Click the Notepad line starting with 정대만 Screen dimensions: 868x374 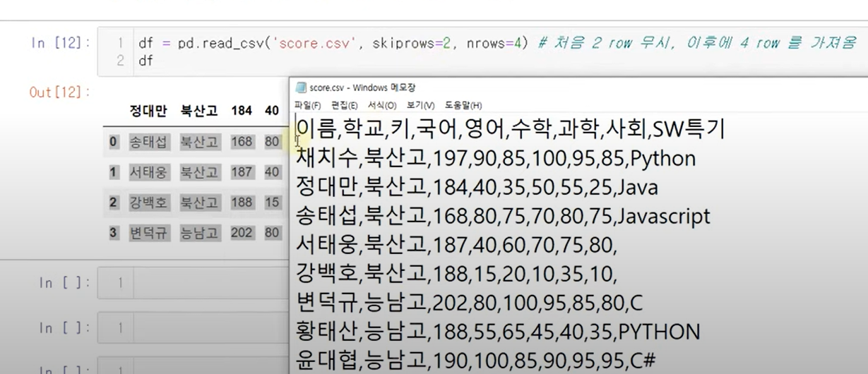pyautogui.click(x=477, y=187)
